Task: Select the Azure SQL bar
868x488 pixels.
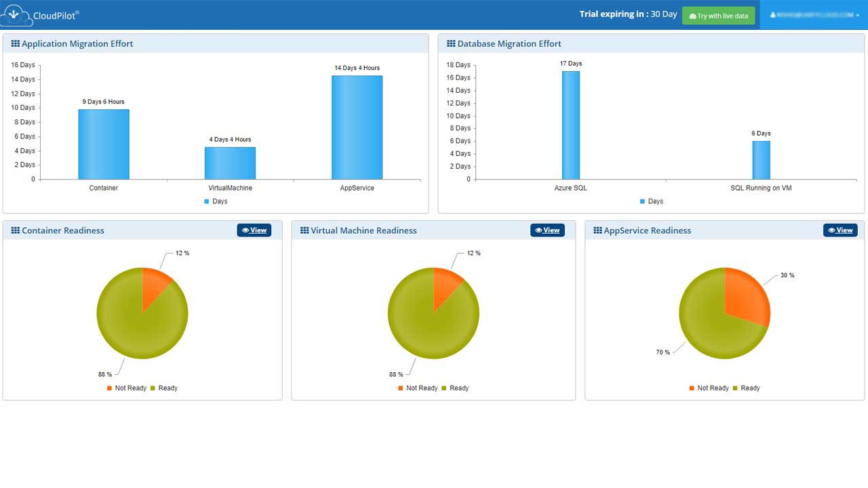Action: [x=571, y=125]
